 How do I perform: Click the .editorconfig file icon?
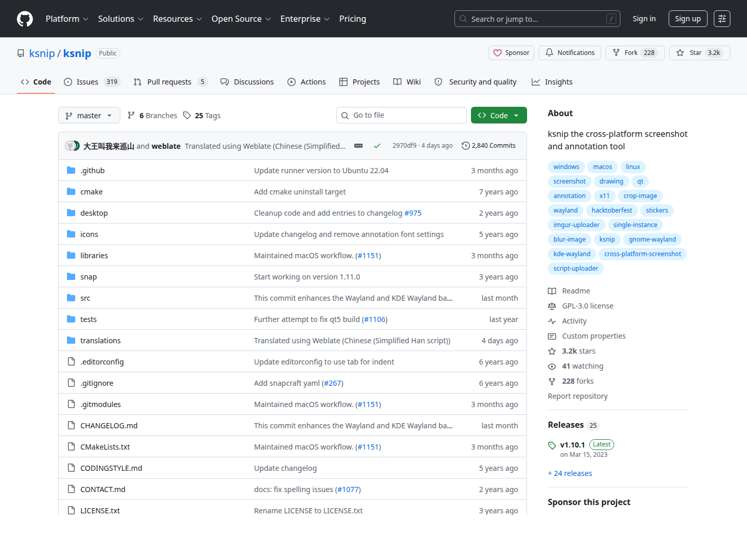point(71,361)
